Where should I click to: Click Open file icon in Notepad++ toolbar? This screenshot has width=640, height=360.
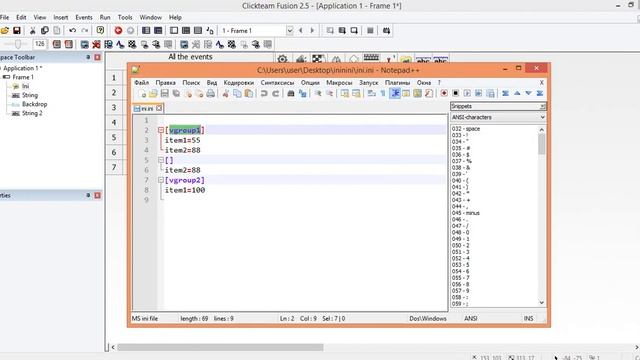coord(153,94)
